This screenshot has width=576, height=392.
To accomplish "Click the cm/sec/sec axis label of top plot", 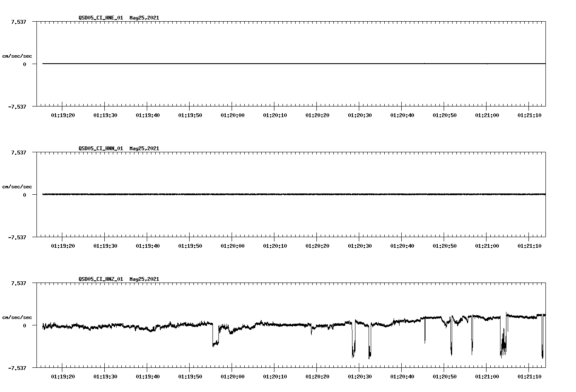I will coord(17,56).
